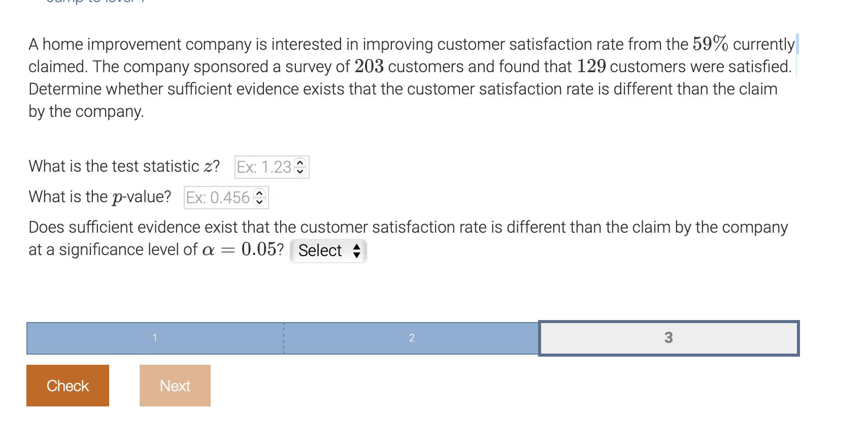This screenshot has height=443, width=868.
Task: Go to question part 1 in the progress bar
Action: [x=154, y=338]
